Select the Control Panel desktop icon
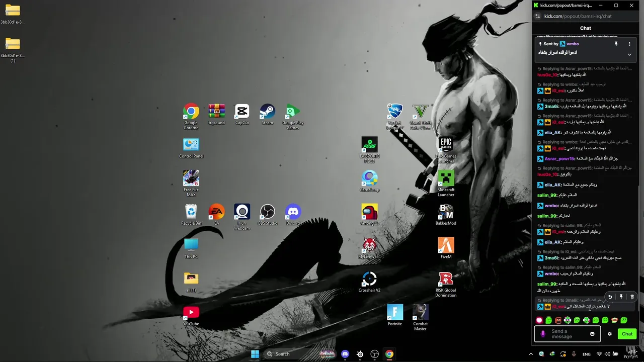The width and height of the screenshot is (644, 362). [x=191, y=148]
